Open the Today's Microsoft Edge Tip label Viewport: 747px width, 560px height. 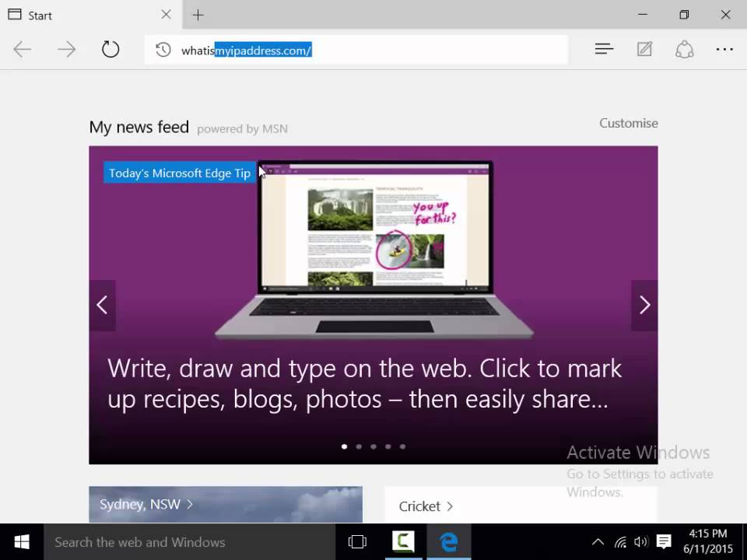click(x=180, y=173)
